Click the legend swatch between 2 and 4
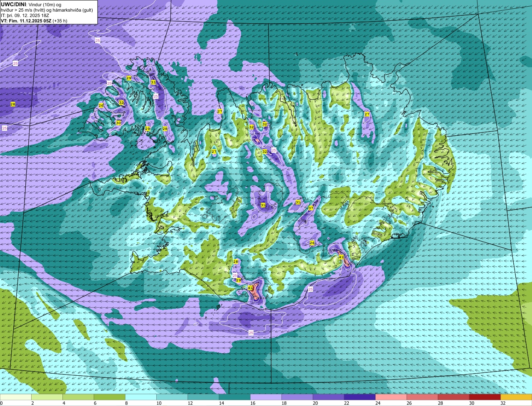Image resolution: width=532 pixels, height=406 pixels. (x=47, y=397)
